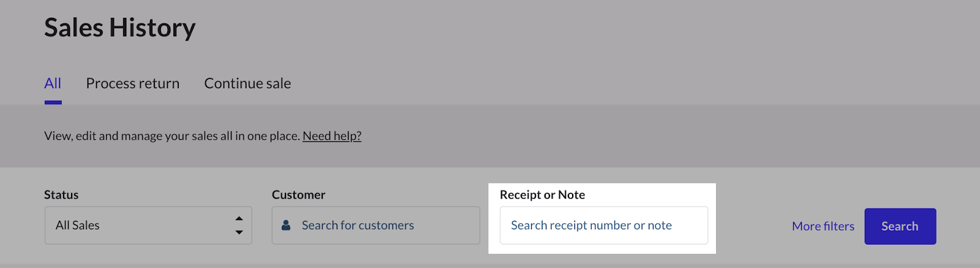Click the Sales History page heading
The width and height of the screenshot is (980, 268).
(120, 28)
